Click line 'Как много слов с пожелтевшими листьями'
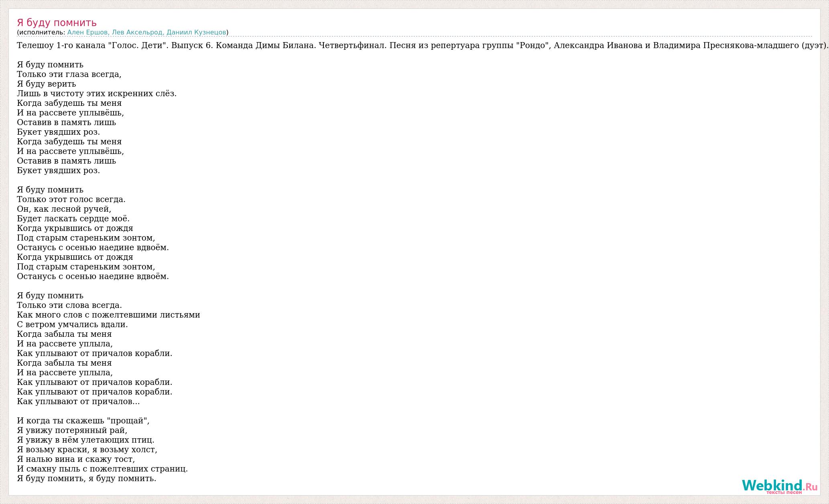Image resolution: width=829 pixels, height=504 pixels. tap(108, 315)
